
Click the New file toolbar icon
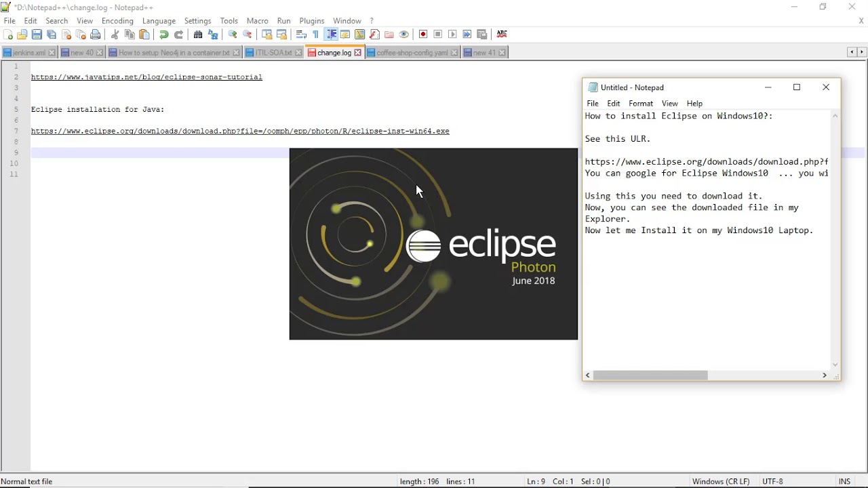8,35
